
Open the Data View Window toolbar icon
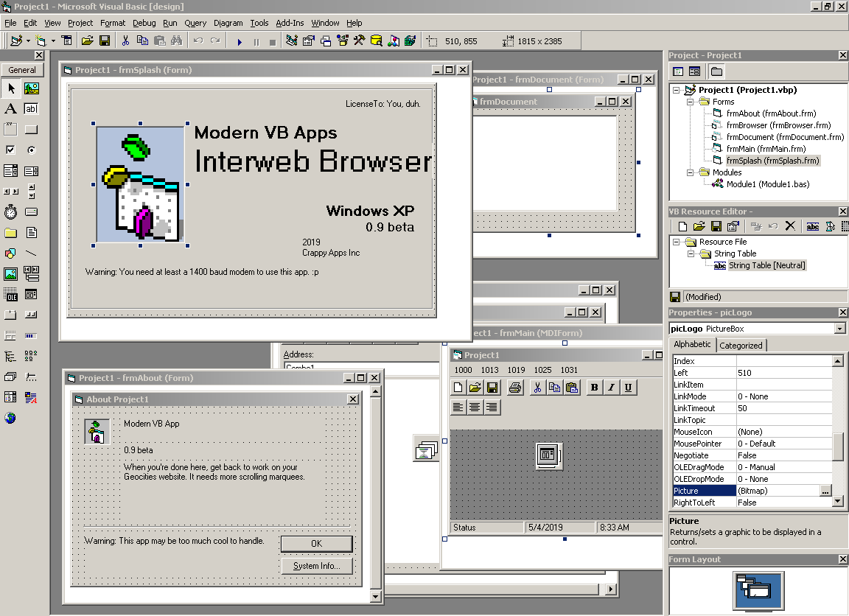click(x=377, y=41)
